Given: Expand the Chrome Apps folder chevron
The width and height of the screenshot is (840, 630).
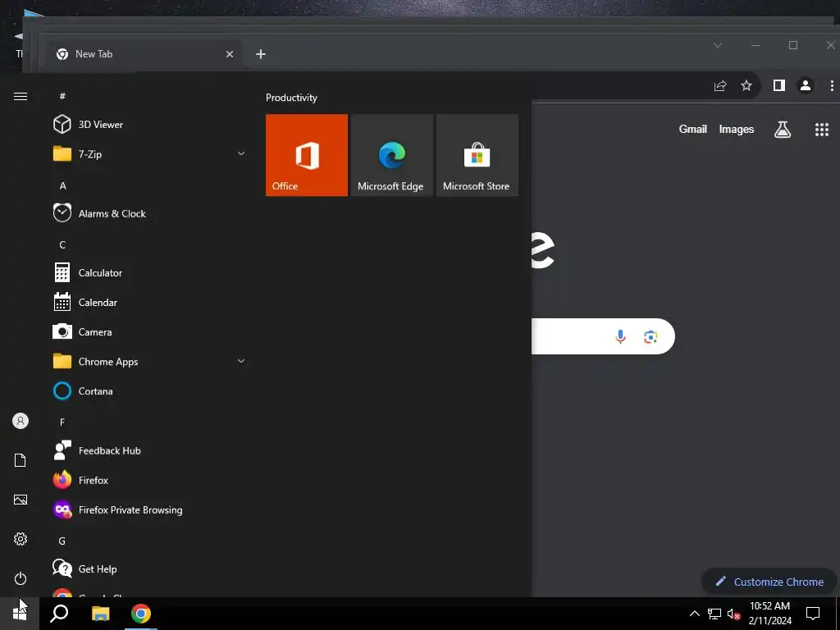Looking at the screenshot, I should [241, 361].
